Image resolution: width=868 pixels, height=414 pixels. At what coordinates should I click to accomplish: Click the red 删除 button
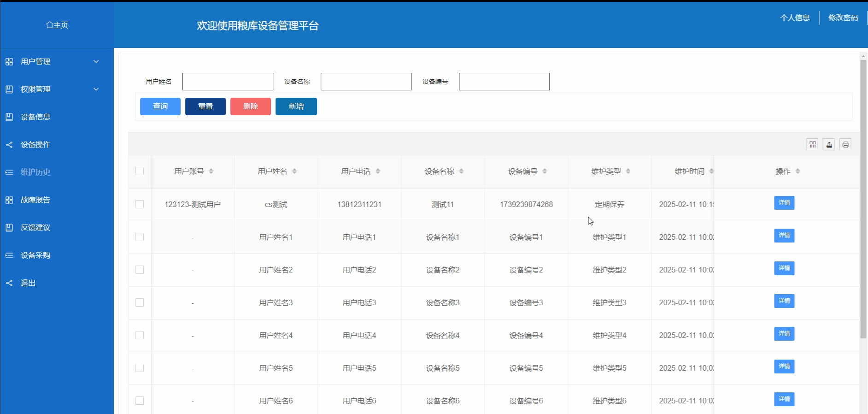point(251,106)
